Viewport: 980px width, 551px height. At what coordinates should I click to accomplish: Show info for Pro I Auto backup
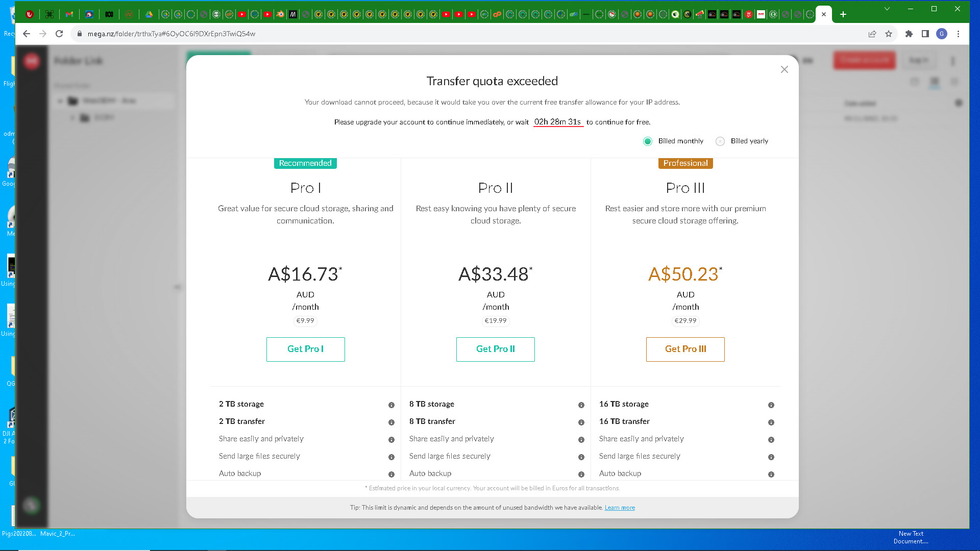[x=391, y=474]
